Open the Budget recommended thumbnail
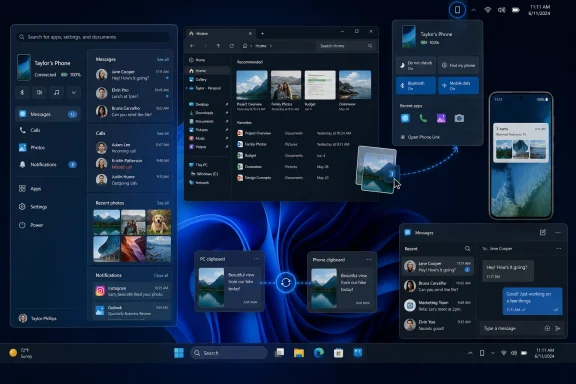 320,85
